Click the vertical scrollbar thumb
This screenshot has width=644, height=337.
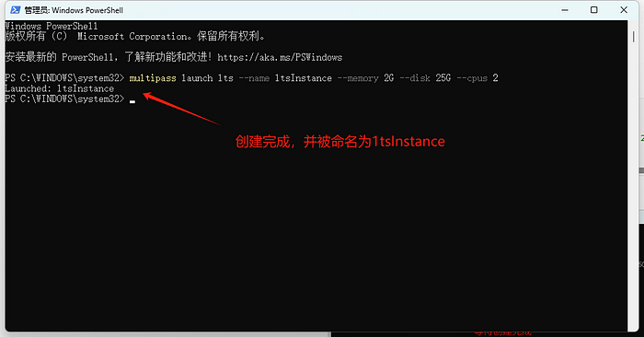point(633,36)
